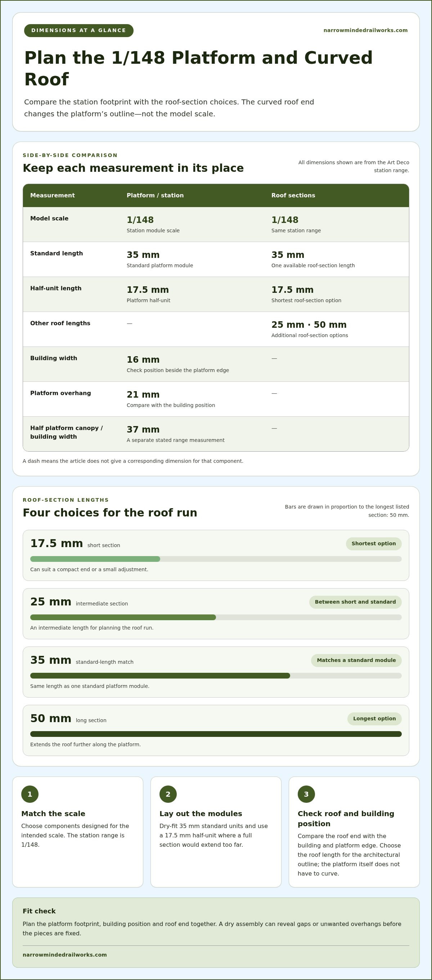Select the "Half-unit length" row label
This screenshot has width=432, height=980.
tap(56, 288)
